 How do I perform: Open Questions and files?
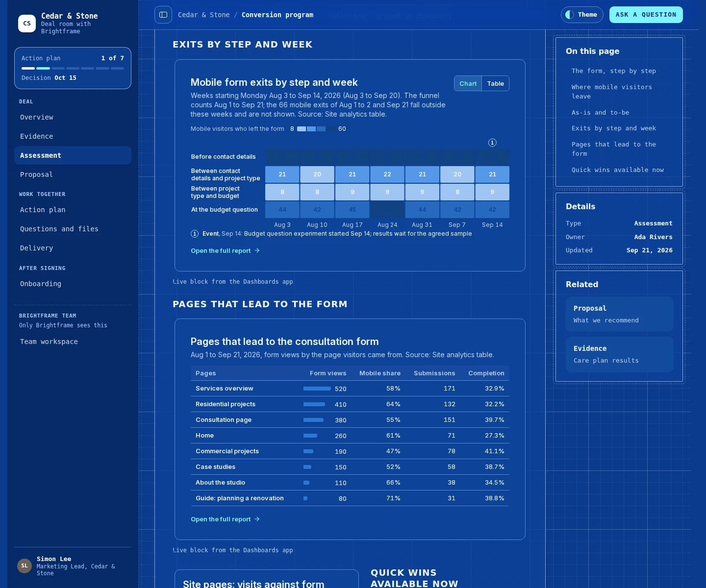[73, 229]
